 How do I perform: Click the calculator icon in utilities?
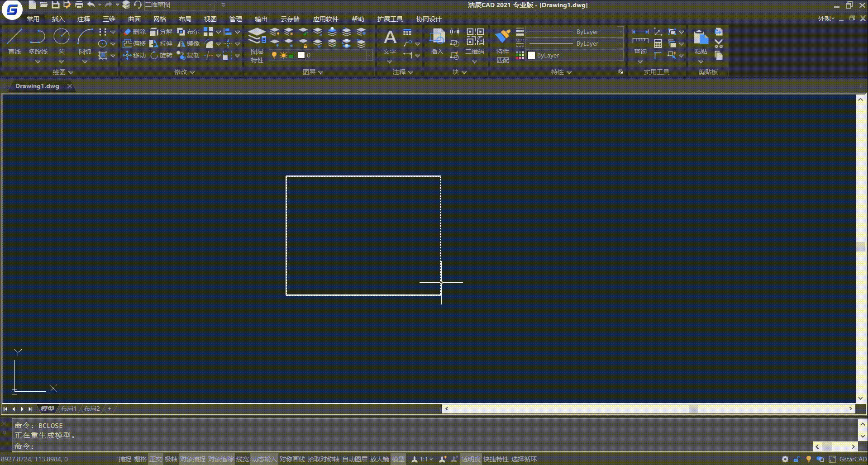tap(658, 43)
